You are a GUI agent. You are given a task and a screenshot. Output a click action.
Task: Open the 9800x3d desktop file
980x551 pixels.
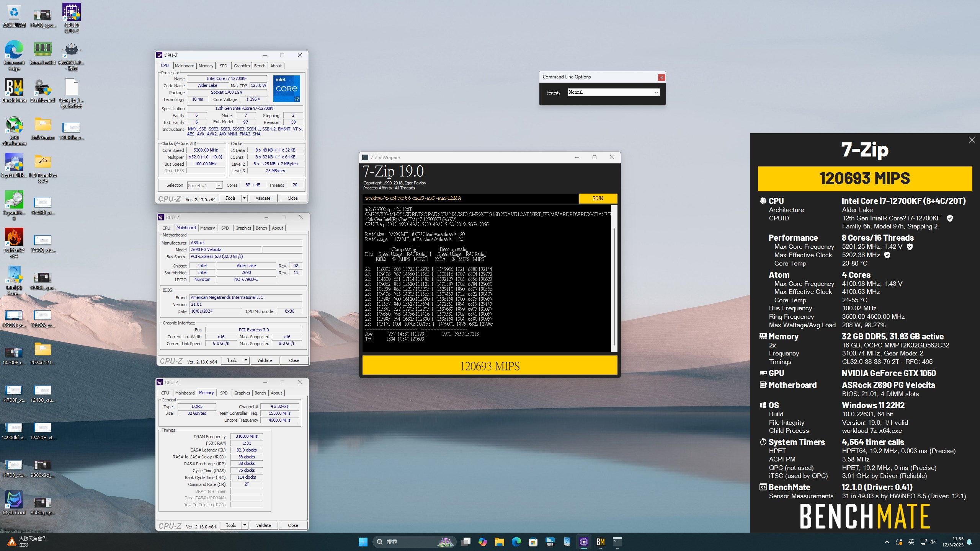tap(42, 468)
